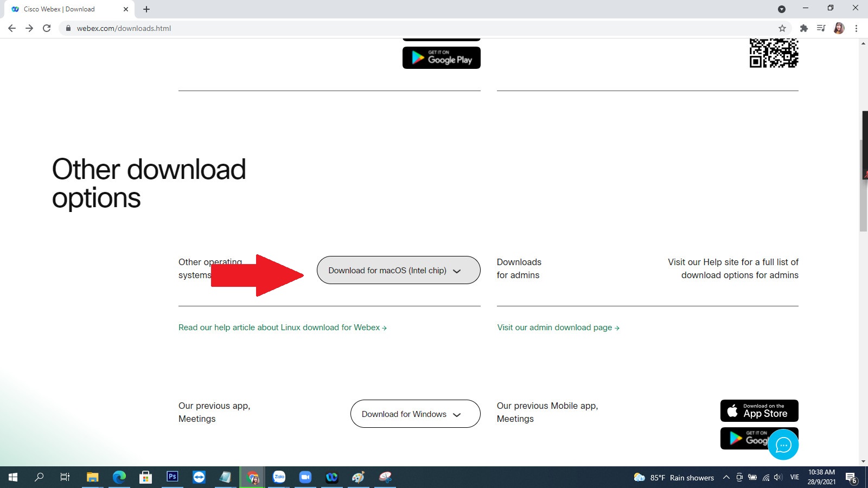The width and height of the screenshot is (868, 488).
Task: Open TeamViewer from the taskbar
Action: click(199, 478)
